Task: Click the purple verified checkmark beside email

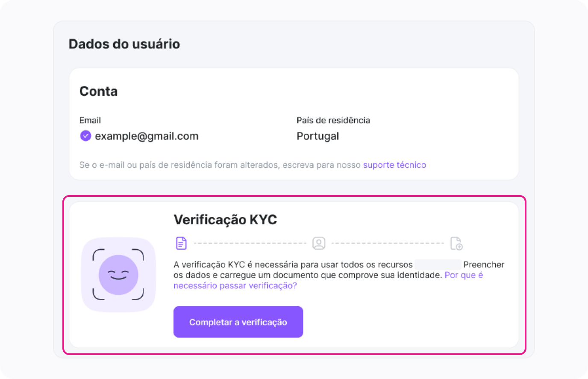Action: click(85, 136)
